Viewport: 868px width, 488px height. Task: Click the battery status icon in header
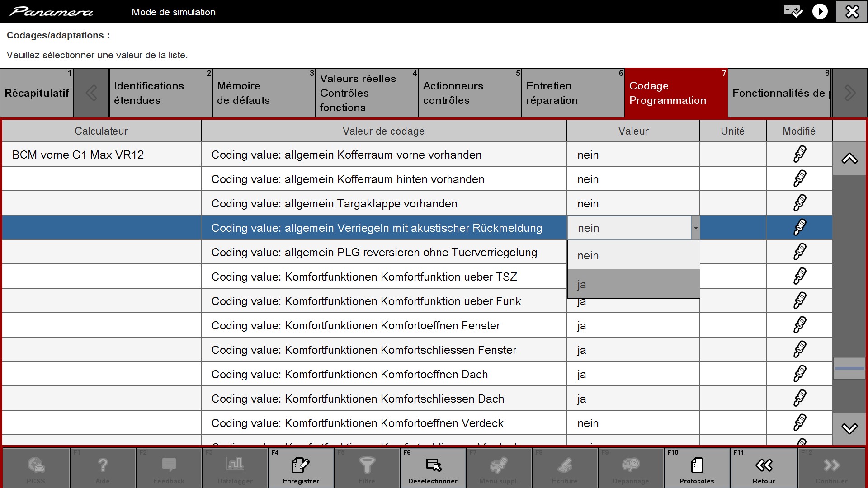[793, 11]
